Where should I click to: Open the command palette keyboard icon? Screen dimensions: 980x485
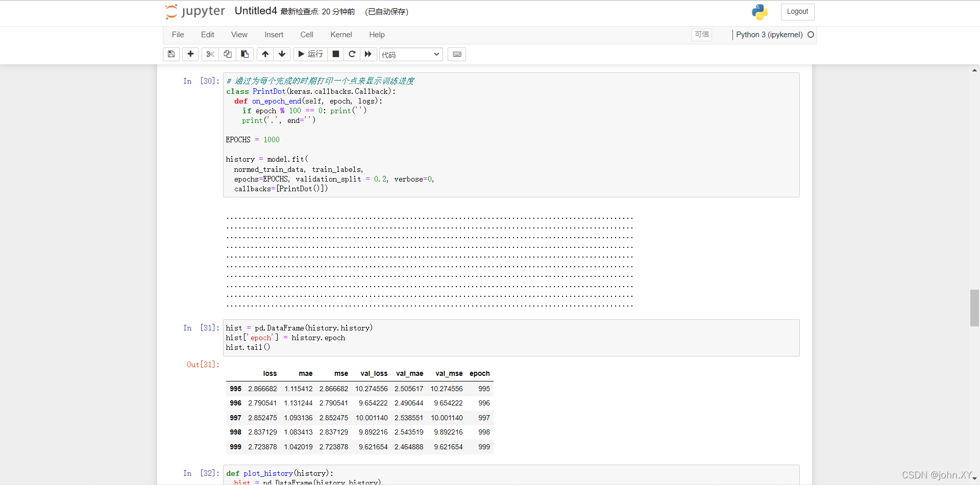tap(457, 54)
